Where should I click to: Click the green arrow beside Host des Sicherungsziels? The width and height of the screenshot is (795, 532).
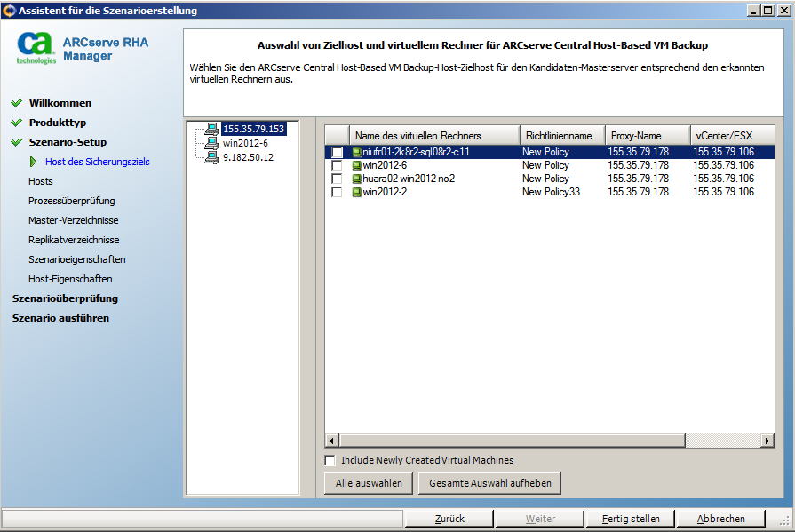(x=34, y=162)
